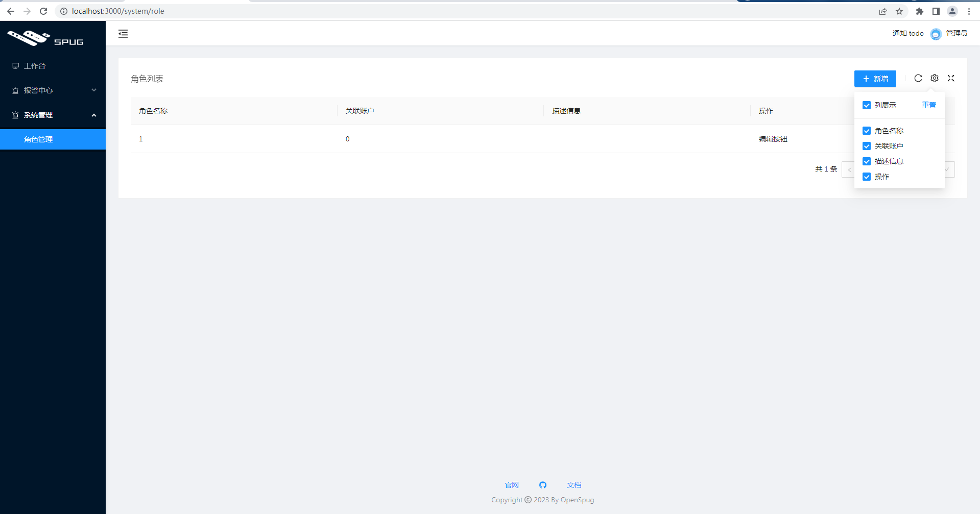The height and width of the screenshot is (514, 980).
Task: Click the previous page pagination arrow
Action: [x=848, y=169]
